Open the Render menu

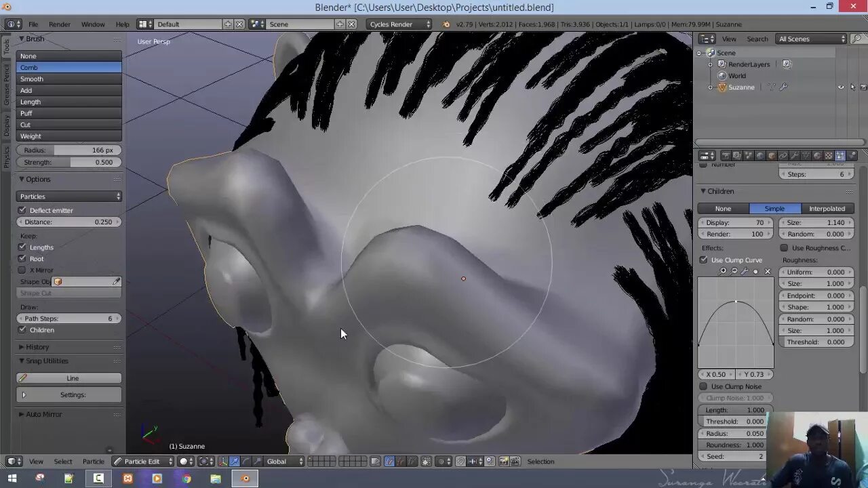(x=60, y=24)
